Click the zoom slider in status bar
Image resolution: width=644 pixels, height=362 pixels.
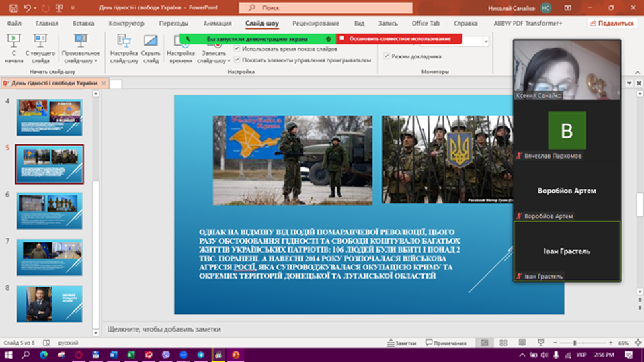point(575,343)
